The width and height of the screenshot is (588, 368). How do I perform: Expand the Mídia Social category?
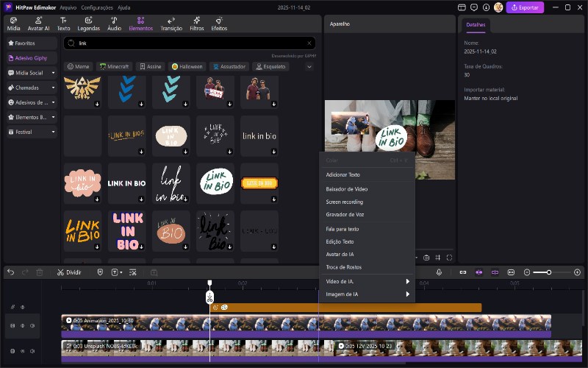pos(54,73)
